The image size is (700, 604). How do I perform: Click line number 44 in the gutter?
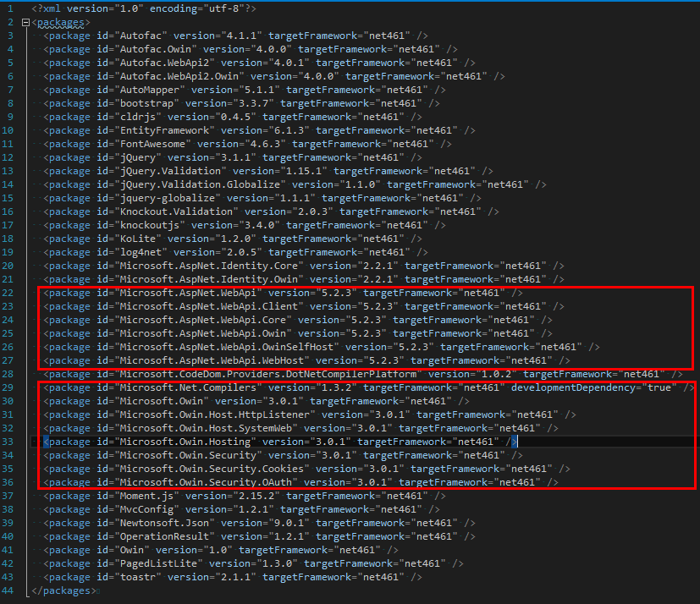tap(8, 590)
